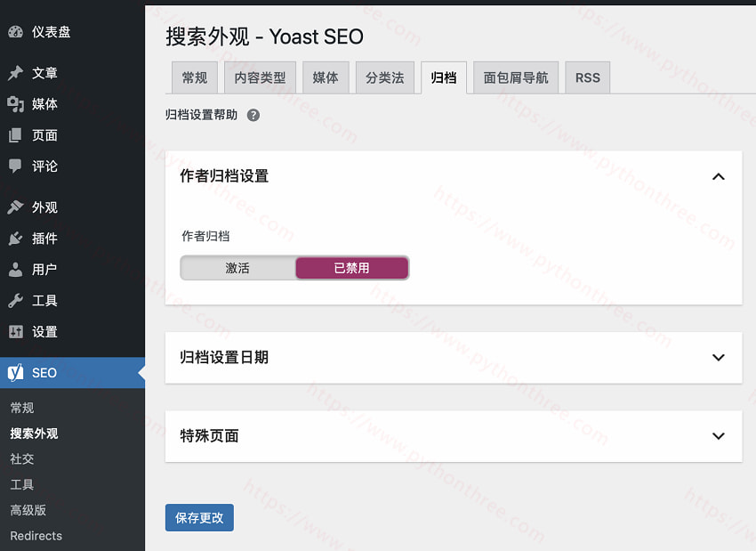Switch to the 媒体 tab
This screenshot has height=551, width=756.
[326, 77]
